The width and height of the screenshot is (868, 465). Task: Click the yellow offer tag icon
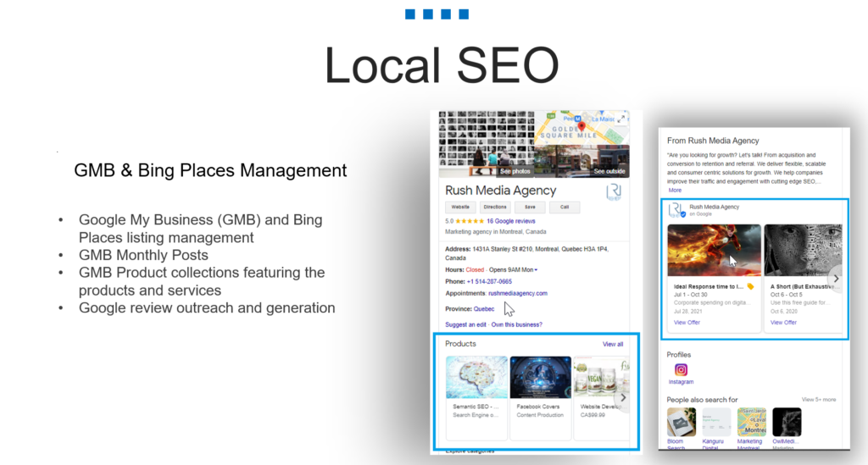(749, 286)
